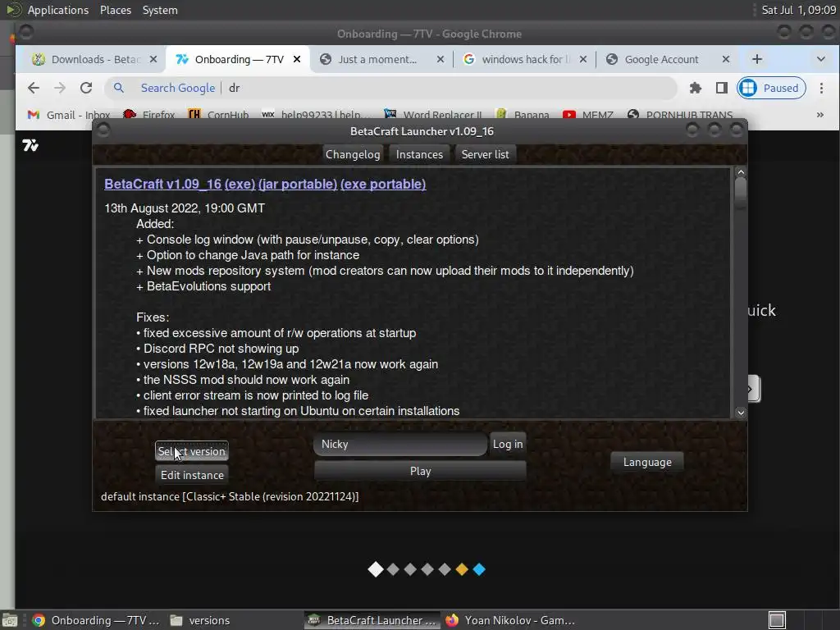840x630 pixels.
Task: Open the Banana bookmark
Action: click(x=523, y=115)
